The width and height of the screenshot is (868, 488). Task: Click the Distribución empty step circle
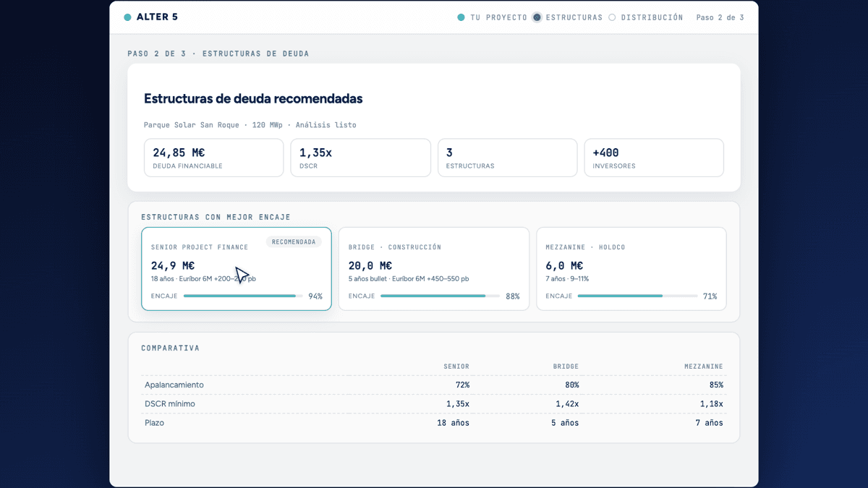click(x=612, y=17)
